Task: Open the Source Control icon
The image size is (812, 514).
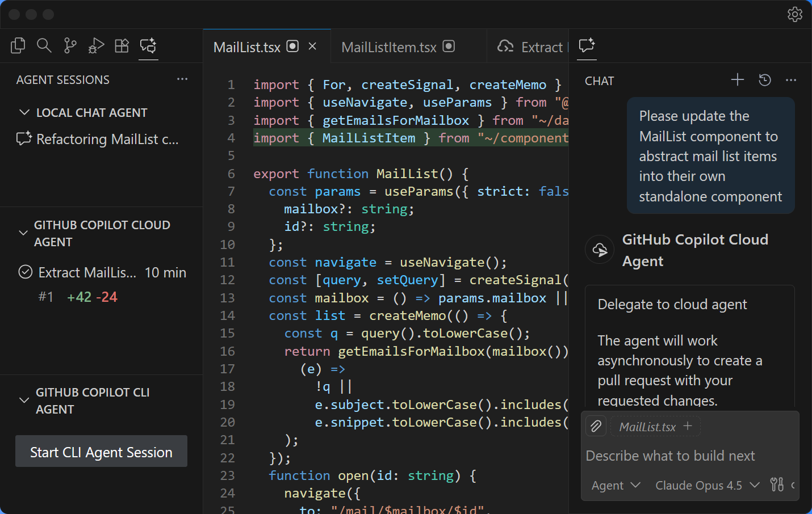Action: click(x=70, y=45)
